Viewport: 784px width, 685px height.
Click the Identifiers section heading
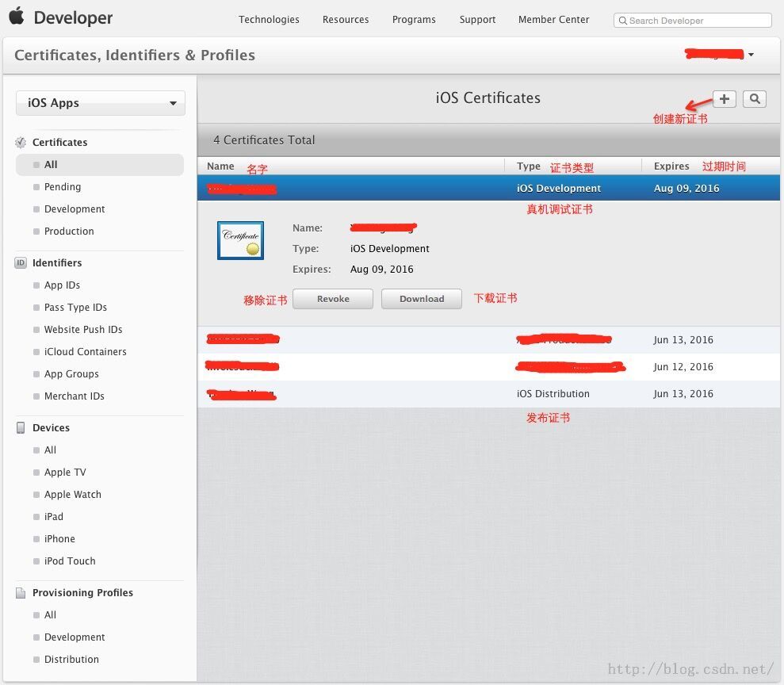(x=57, y=263)
